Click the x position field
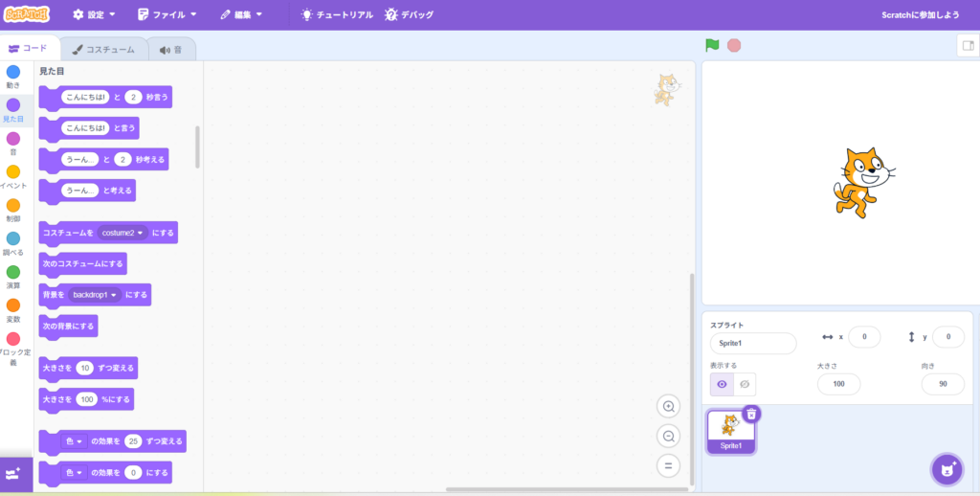The width and height of the screenshot is (980, 496). pos(864,336)
